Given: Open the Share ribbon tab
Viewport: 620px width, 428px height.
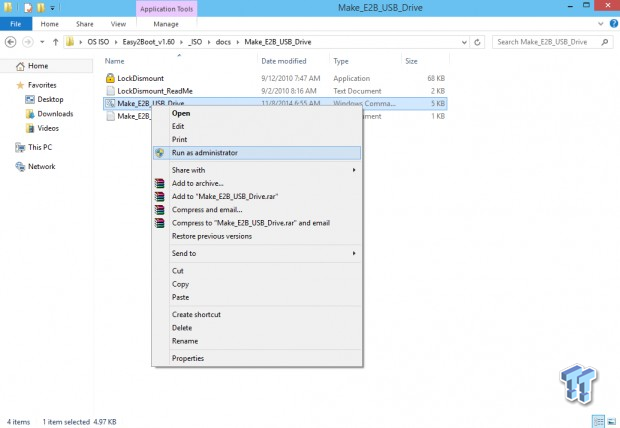Looking at the screenshot, I should point(85,24).
